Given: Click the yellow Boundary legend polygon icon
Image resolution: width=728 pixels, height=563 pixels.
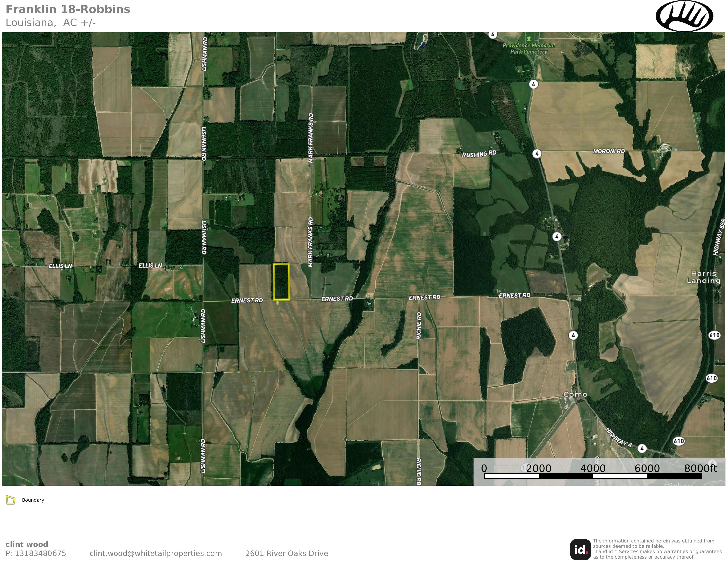Looking at the screenshot, I should coord(11,500).
